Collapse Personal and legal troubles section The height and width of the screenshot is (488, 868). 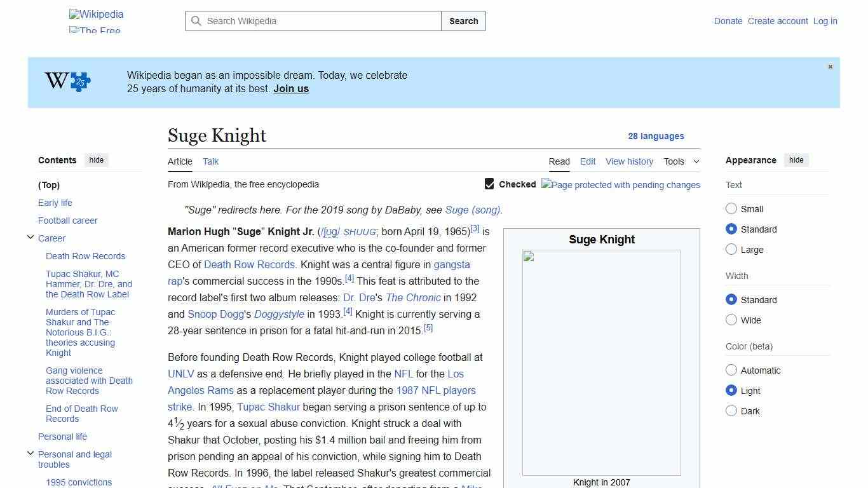click(x=31, y=453)
